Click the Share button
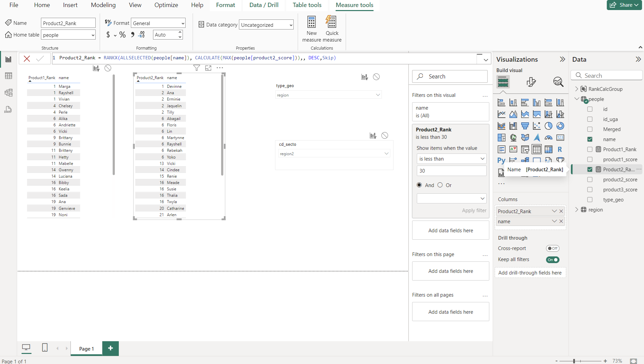This screenshot has width=644, height=364. tap(624, 5)
